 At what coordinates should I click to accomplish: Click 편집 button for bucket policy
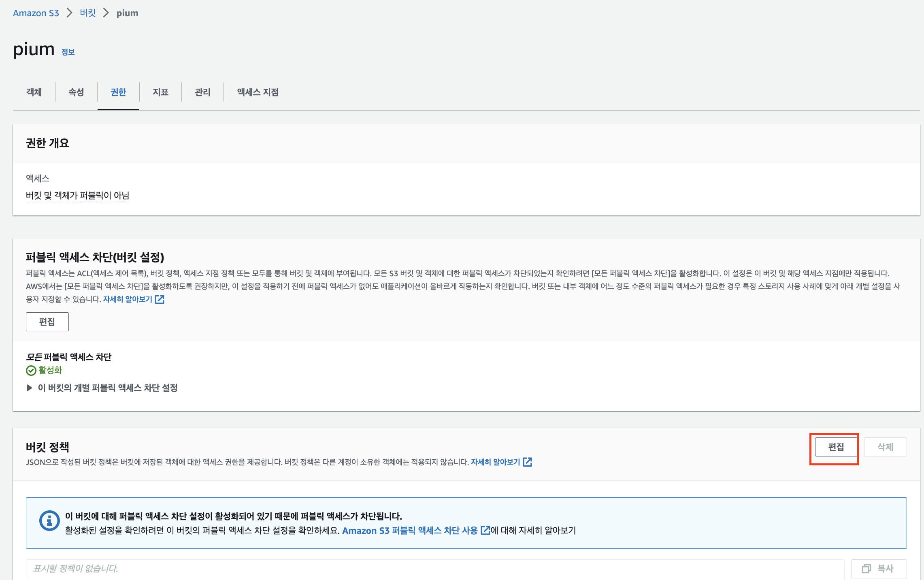[x=836, y=447]
